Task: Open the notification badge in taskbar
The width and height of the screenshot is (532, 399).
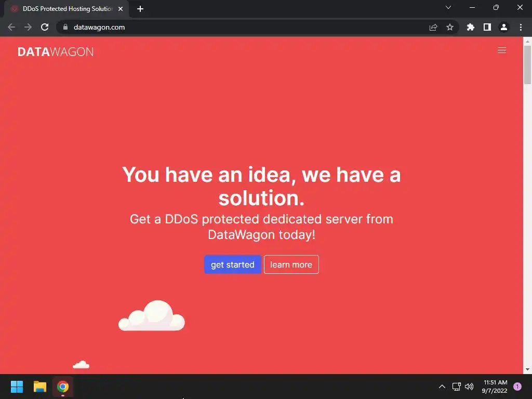Action: tap(517, 387)
